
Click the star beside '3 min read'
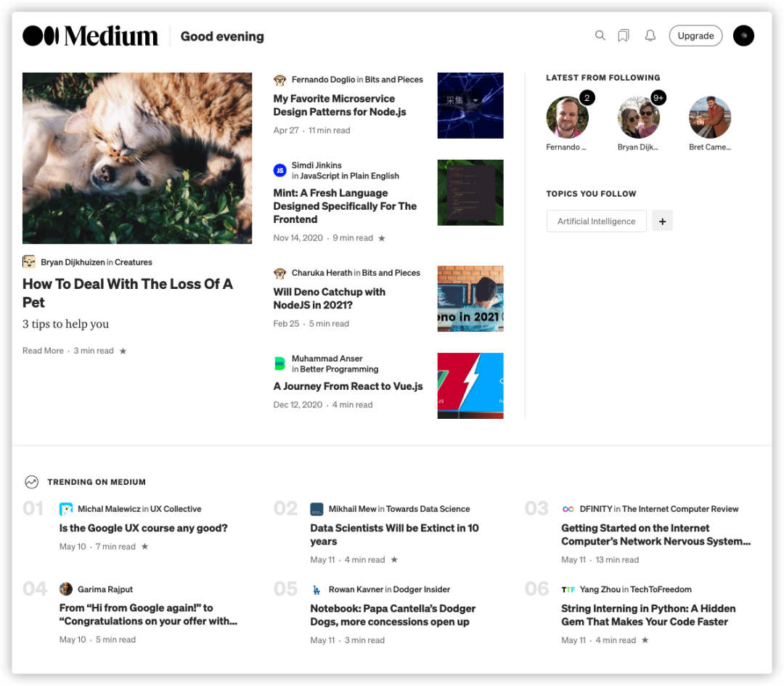pyautogui.click(x=123, y=351)
